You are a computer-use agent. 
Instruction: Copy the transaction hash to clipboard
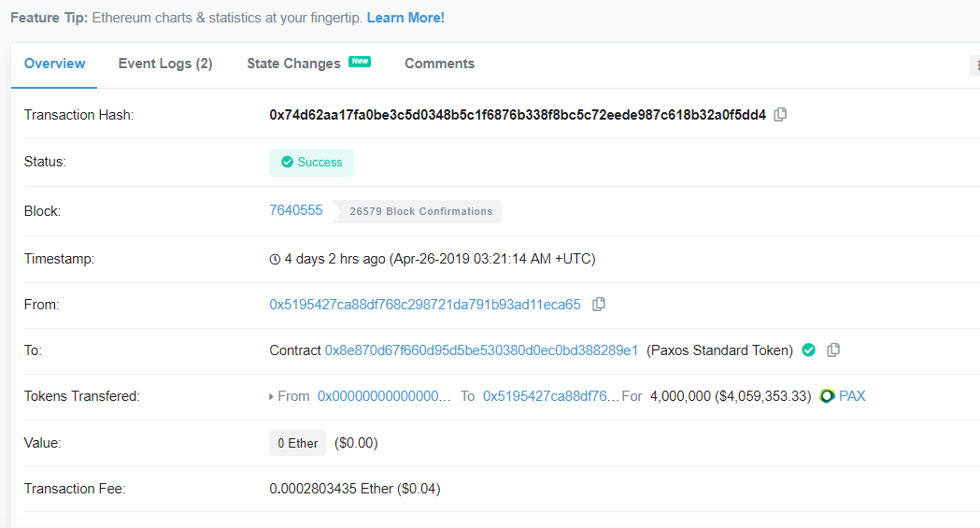click(x=780, y=115)
